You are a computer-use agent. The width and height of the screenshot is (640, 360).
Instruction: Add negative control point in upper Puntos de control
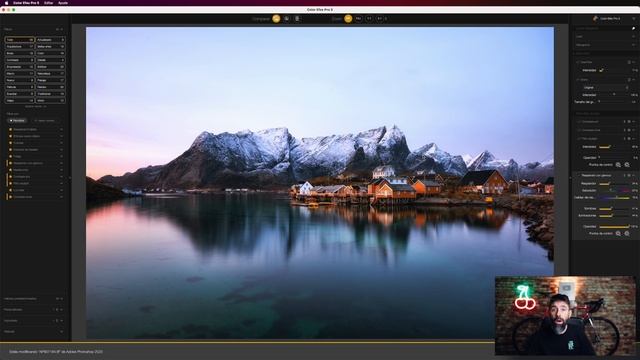[x=627, y=165]
